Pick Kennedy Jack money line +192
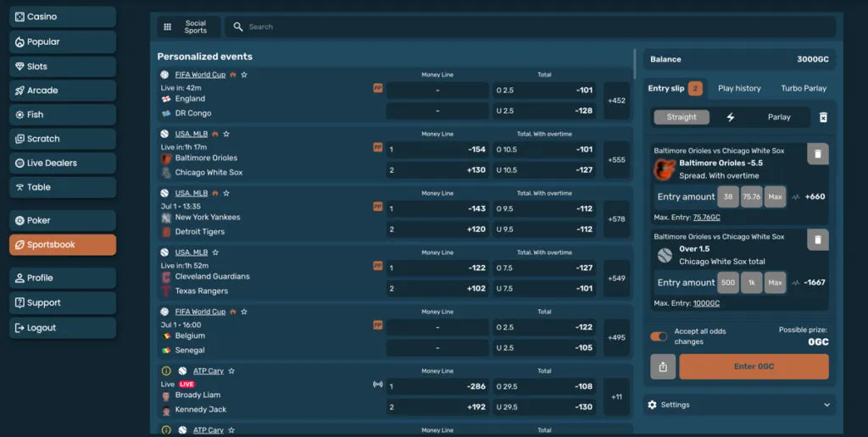This screenshot has height=437, width=868. (x=437, y=407)
